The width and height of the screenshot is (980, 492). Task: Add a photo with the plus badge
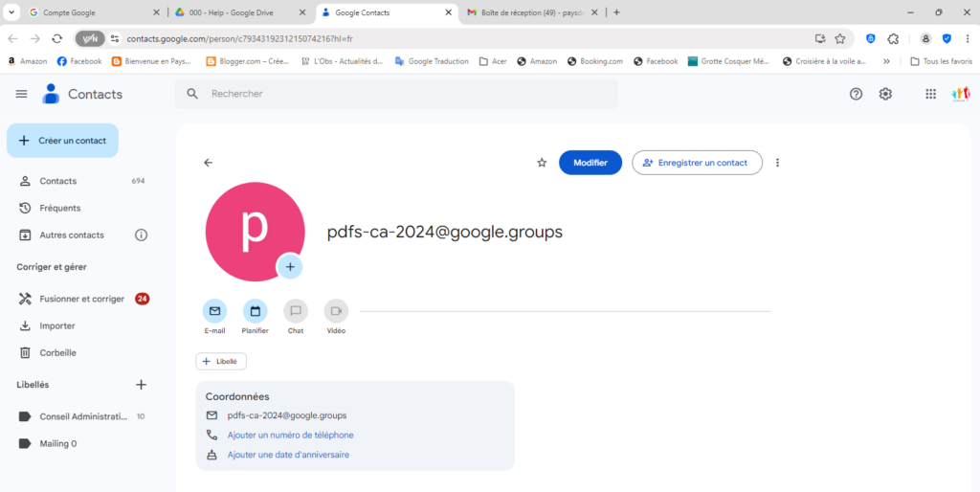290,266
